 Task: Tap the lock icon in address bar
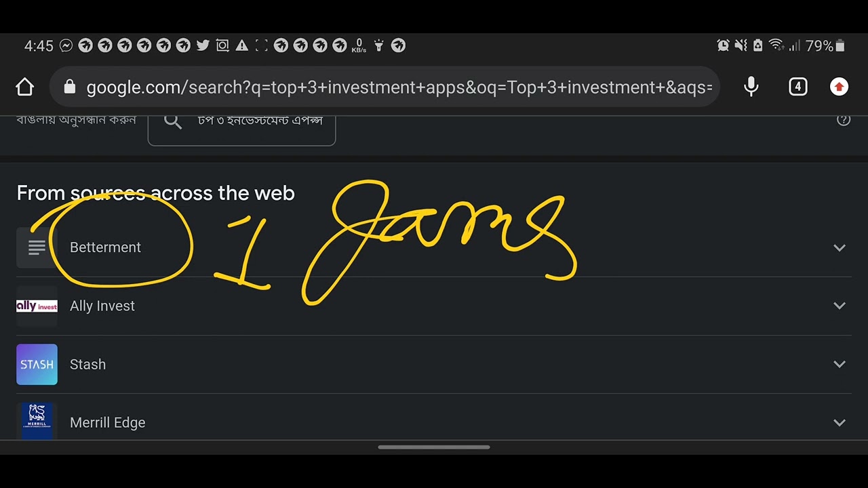coord(69,87)
